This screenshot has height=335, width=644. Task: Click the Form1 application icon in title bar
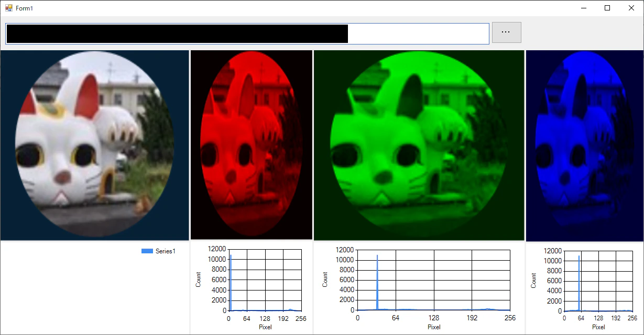[8, 8]
